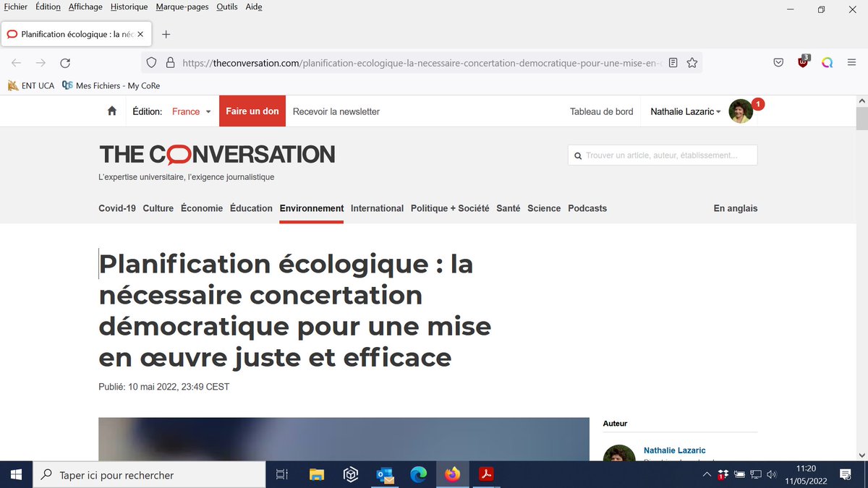This screenshot has width=868, height=488.
Task: Open the Historique menu
Action: click(x=129, y=7)
